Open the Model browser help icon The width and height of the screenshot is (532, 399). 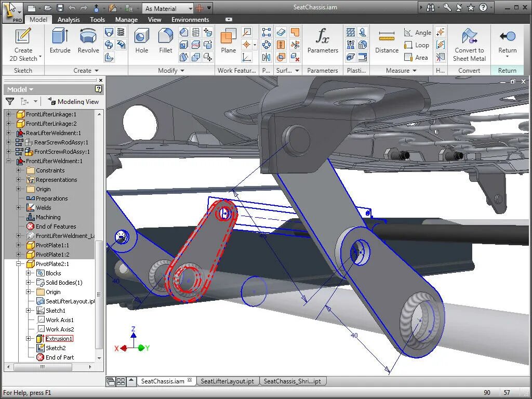point(98,89)
